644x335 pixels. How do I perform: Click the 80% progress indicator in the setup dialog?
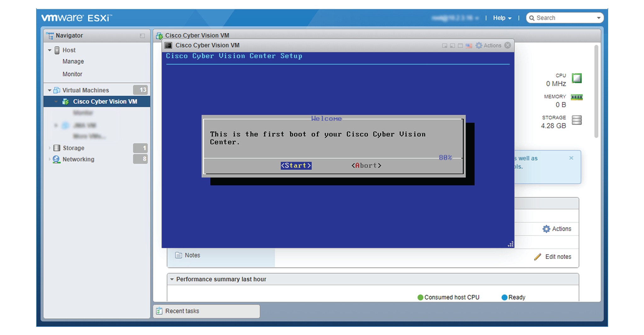pyautogui.click(x=445, y=157)
